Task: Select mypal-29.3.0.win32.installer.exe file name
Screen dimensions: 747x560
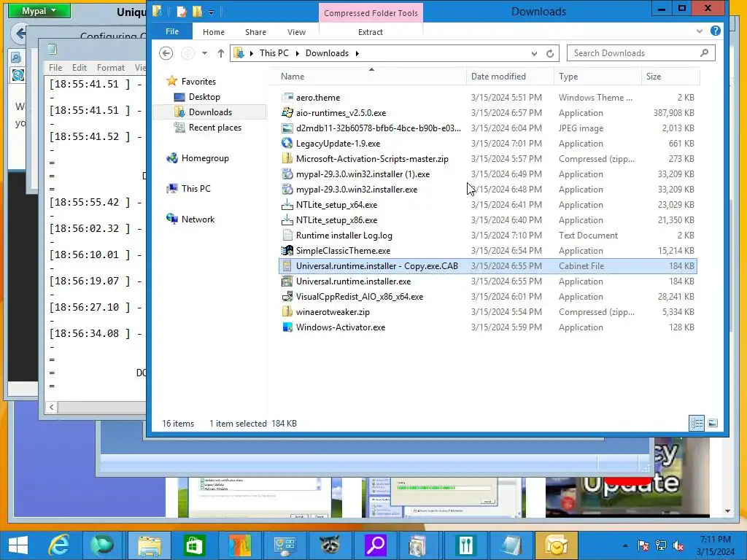Action: coord(357,190)
